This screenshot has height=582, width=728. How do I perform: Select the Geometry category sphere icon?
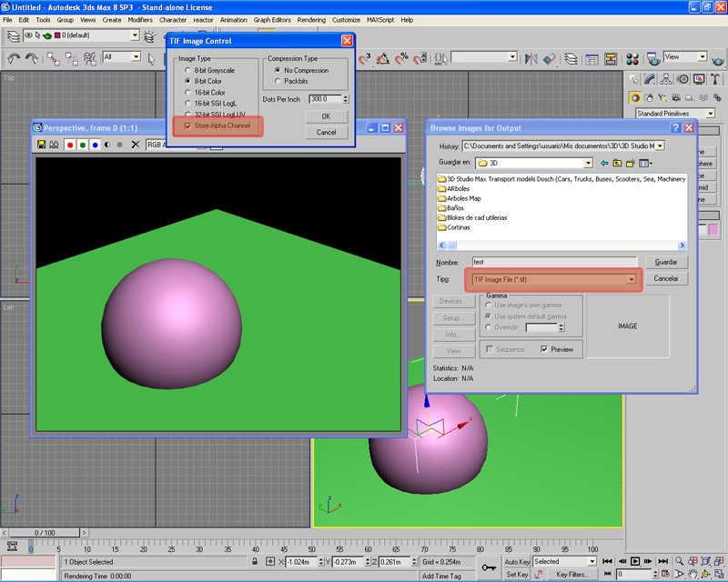(635, 97)
